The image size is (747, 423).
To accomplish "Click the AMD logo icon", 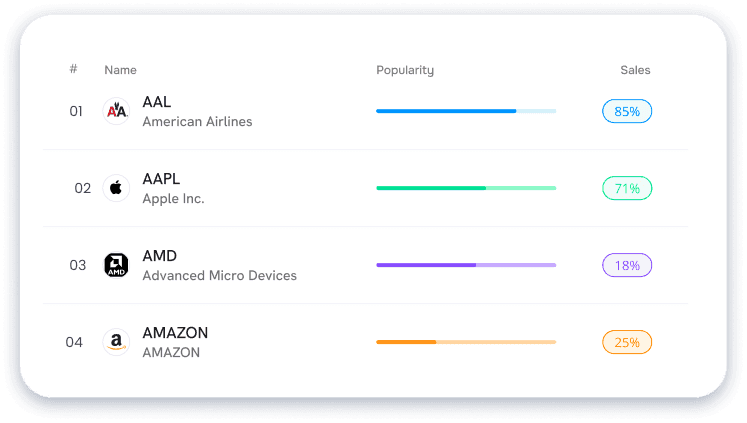I will click(117, 265).
